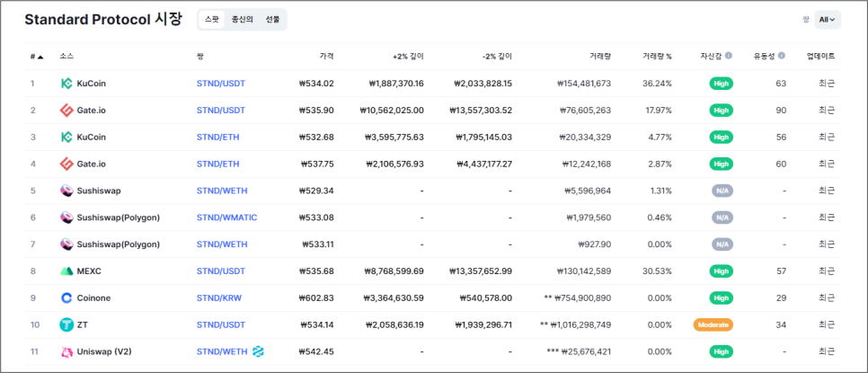Viewport: 868px width, 373px height.
Task: Select the 스팟 tab
Action: tap(211, 20)
